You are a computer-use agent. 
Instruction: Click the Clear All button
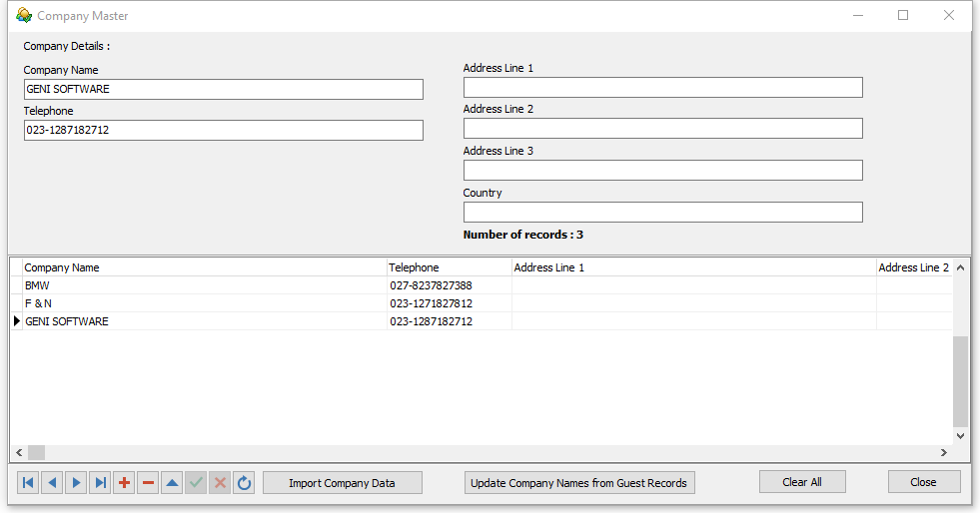point(801,482)
